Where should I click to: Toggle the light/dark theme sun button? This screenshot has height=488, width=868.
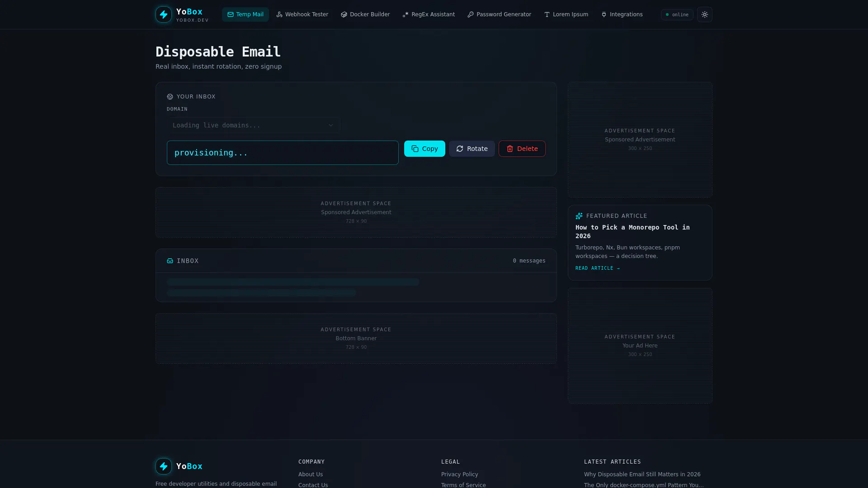point(704,14)
